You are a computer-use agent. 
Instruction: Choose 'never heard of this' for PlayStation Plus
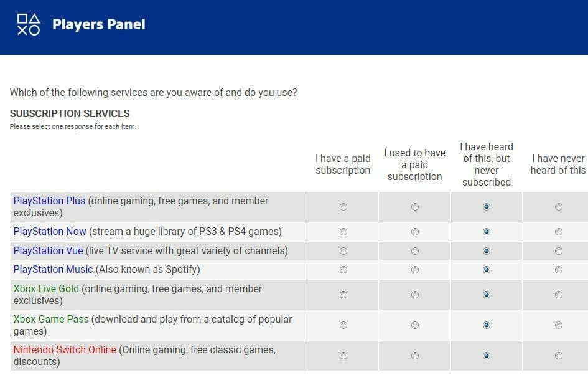tap(559, 207)
